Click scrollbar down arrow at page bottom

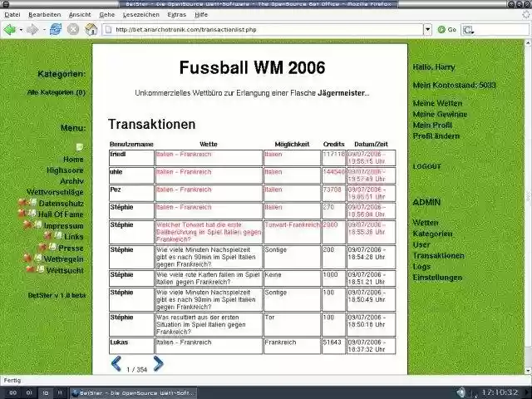point(528,371)
